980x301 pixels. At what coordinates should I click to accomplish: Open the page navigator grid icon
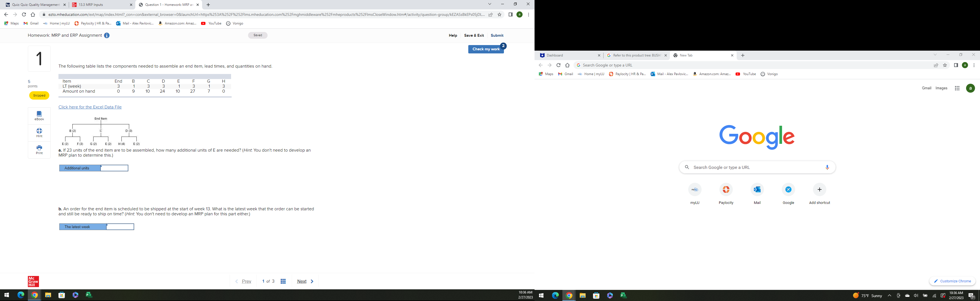(283, 281)
